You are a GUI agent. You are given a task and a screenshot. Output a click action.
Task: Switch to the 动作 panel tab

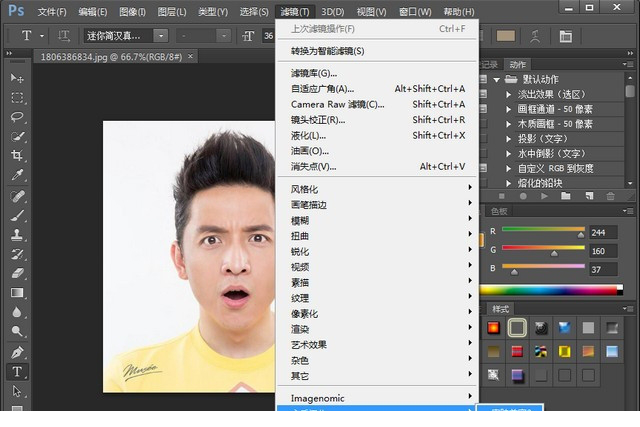point(517,64)
